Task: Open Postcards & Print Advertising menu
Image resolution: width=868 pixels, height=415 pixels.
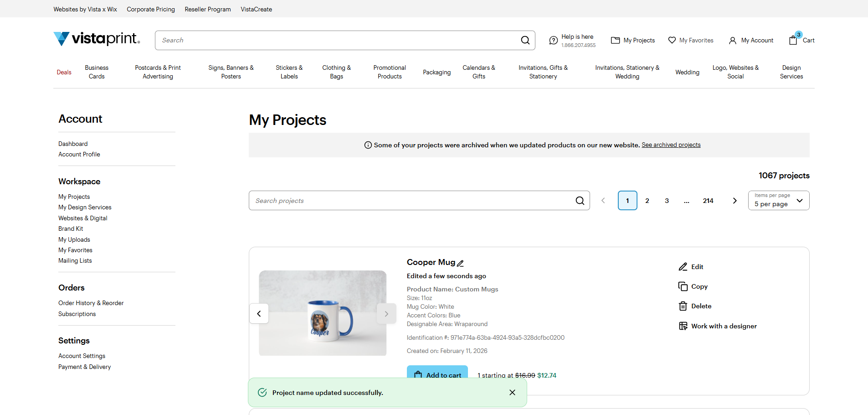Action: 158,72
